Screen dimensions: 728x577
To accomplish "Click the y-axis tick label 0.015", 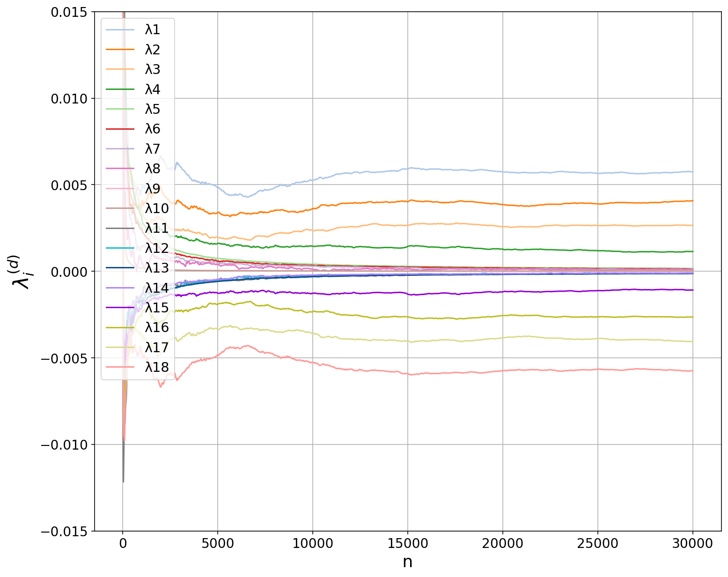I will tap(69, 12).
